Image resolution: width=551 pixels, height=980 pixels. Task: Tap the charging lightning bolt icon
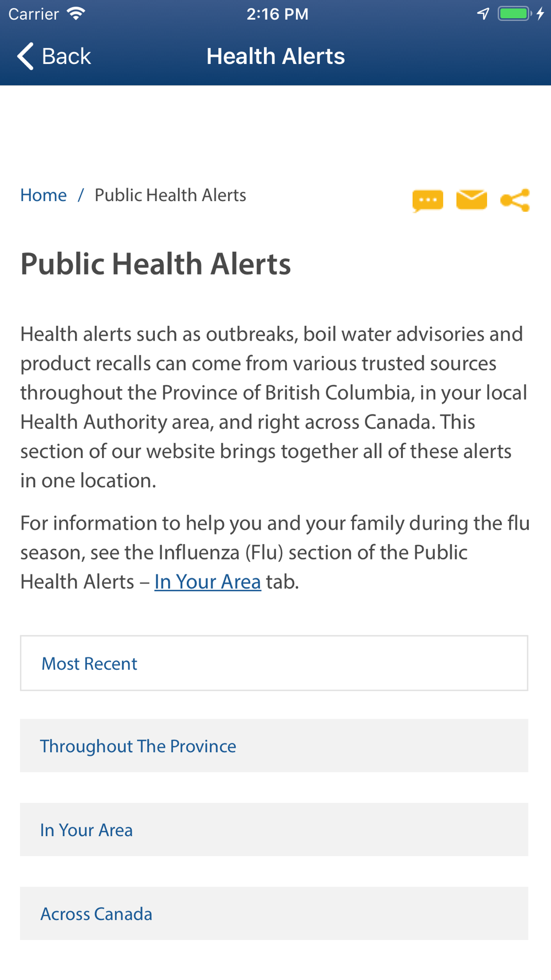click(541, 14)
